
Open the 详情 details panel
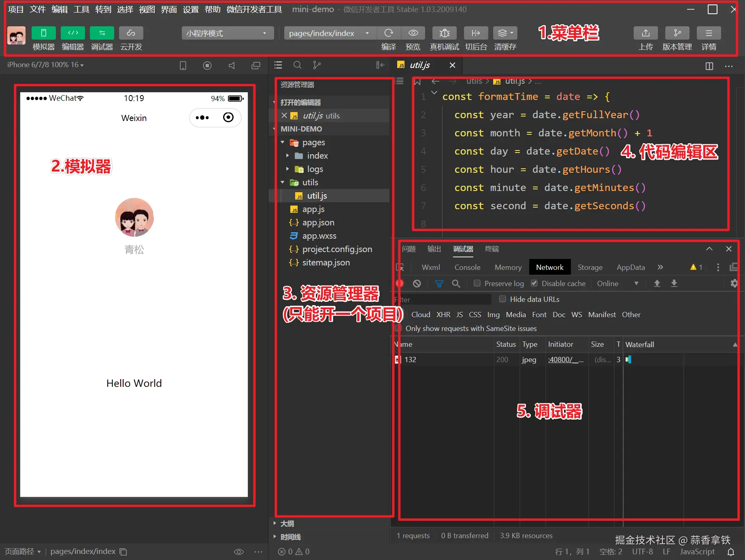coord(709,33)
